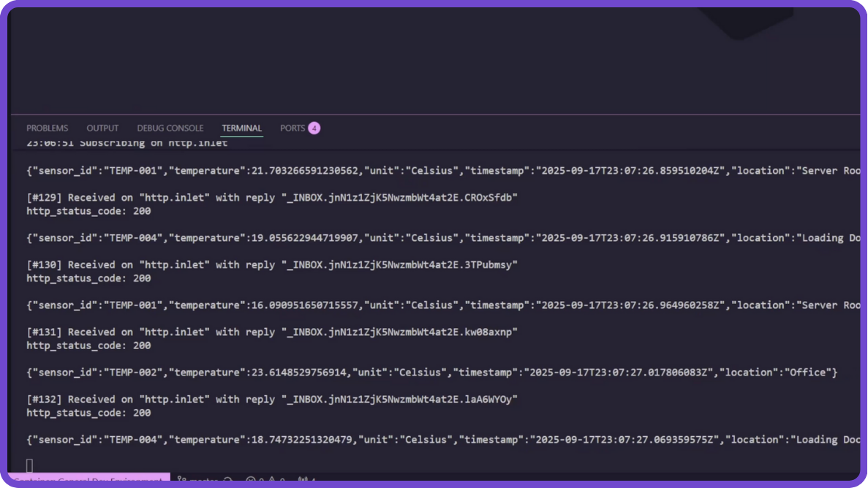Switch to the PORTS tab
This screenshot has height=488, width=868.
coord(292,128)
